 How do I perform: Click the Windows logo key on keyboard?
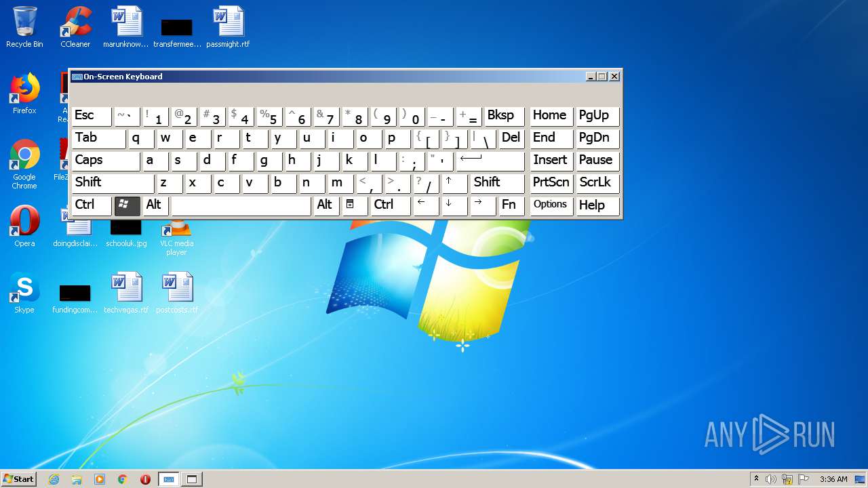coord(127,205)
